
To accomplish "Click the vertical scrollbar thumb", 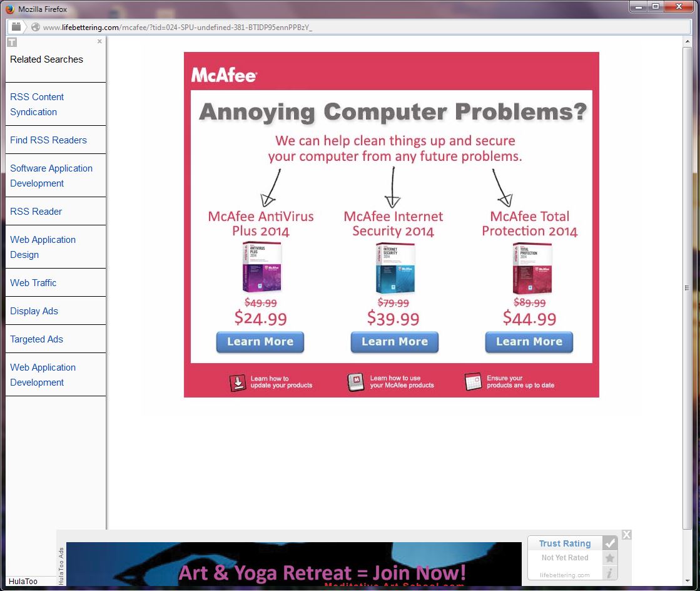I will (687, 288).
